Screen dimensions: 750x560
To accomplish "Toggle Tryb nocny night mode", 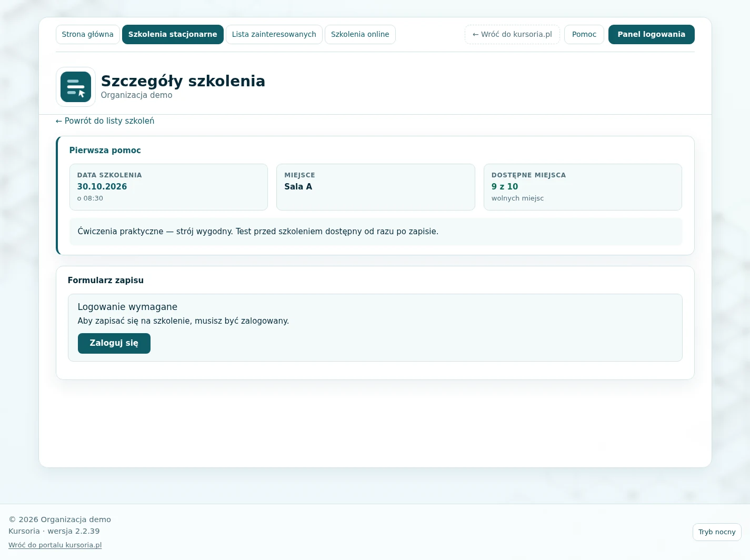I will pos(717,532).
